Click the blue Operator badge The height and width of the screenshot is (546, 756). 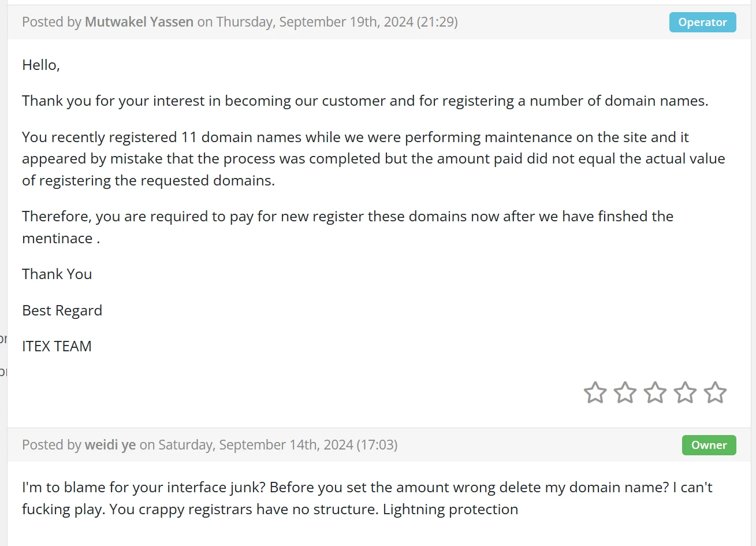click(702, 23)
